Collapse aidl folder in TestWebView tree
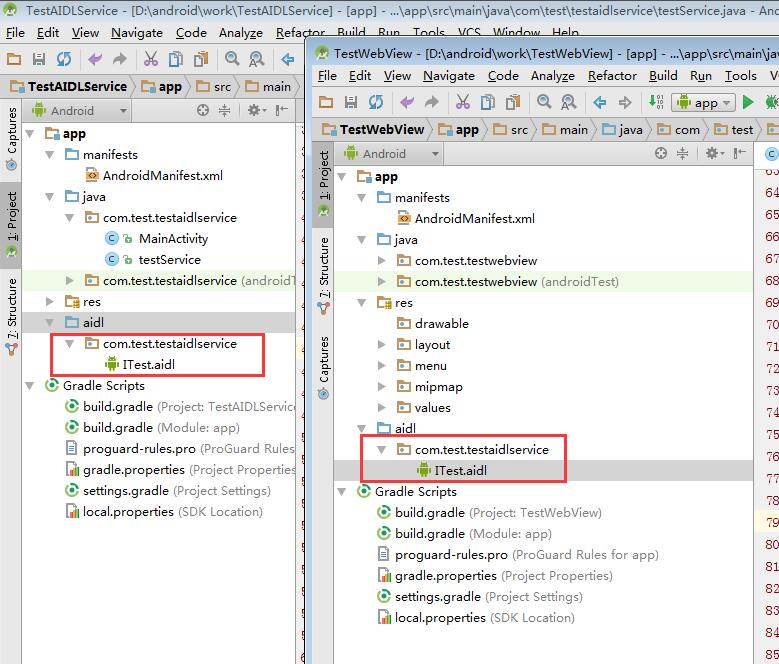 (362, 428)
